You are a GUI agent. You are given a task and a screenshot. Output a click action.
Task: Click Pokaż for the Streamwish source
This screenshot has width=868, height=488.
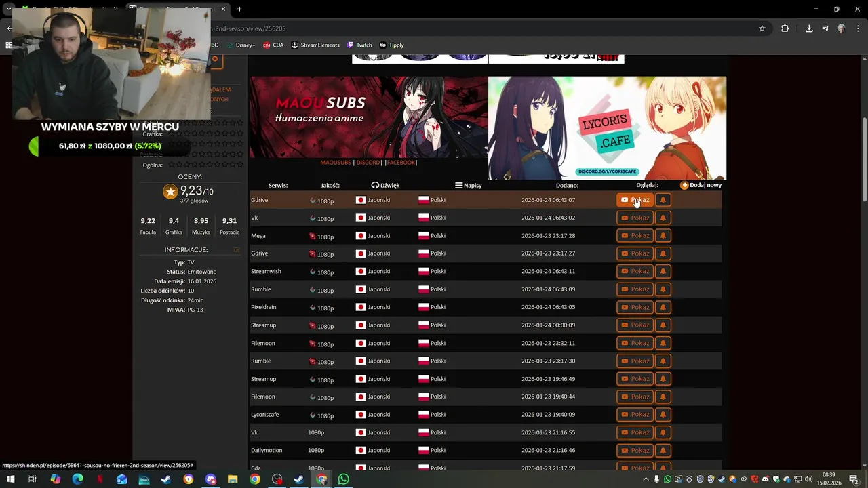tap(635, 271)
